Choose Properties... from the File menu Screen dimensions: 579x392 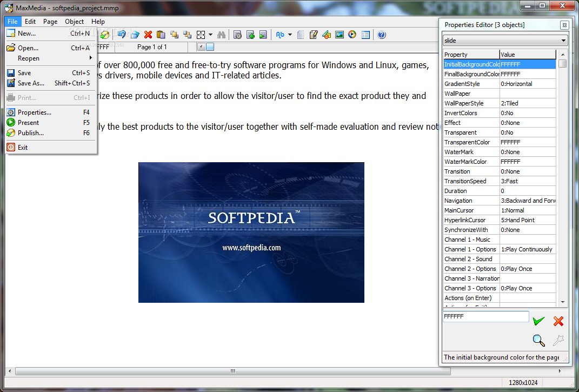click(51, 112)
